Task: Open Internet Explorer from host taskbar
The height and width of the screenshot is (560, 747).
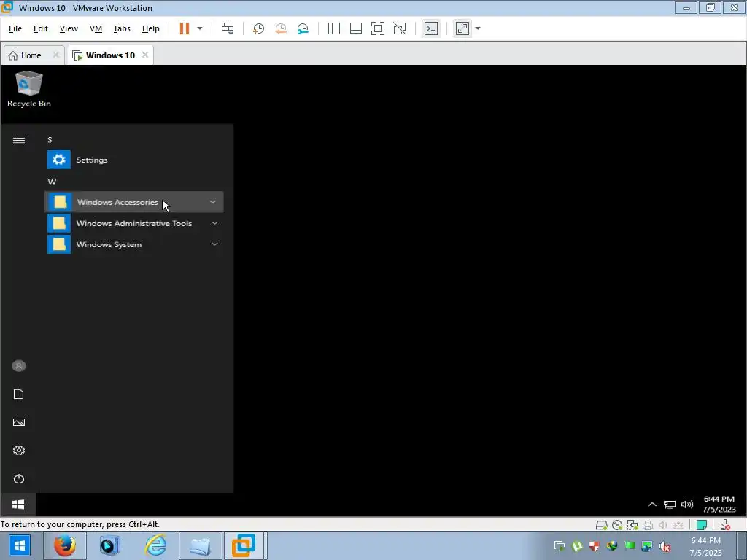Action: tap(155, 545)
